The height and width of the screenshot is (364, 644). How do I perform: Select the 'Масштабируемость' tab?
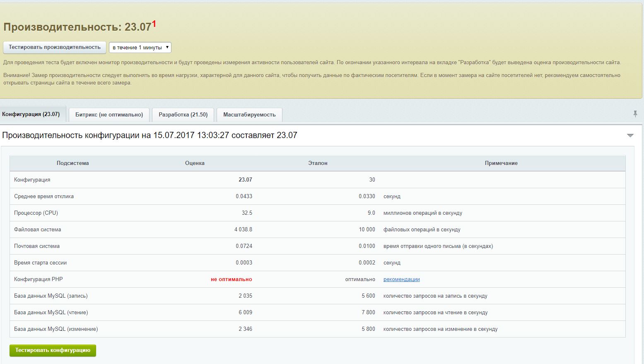249,115
